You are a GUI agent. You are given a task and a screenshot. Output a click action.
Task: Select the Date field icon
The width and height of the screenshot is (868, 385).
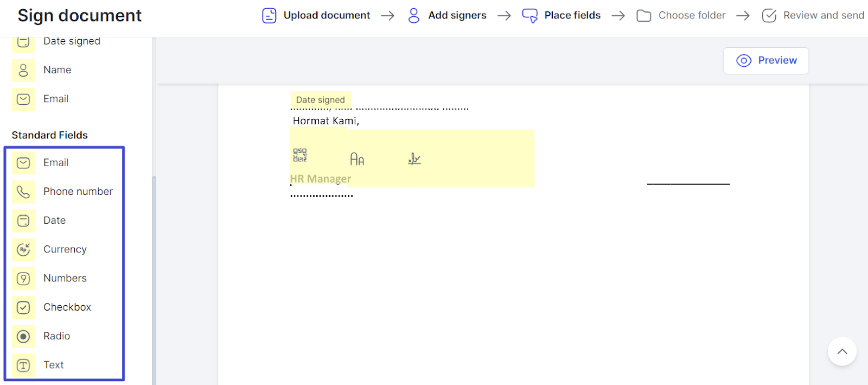pos(23,220)
